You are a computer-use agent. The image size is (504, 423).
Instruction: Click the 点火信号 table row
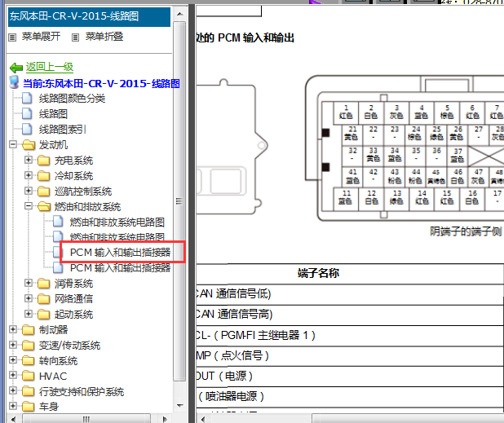[350, 356]
